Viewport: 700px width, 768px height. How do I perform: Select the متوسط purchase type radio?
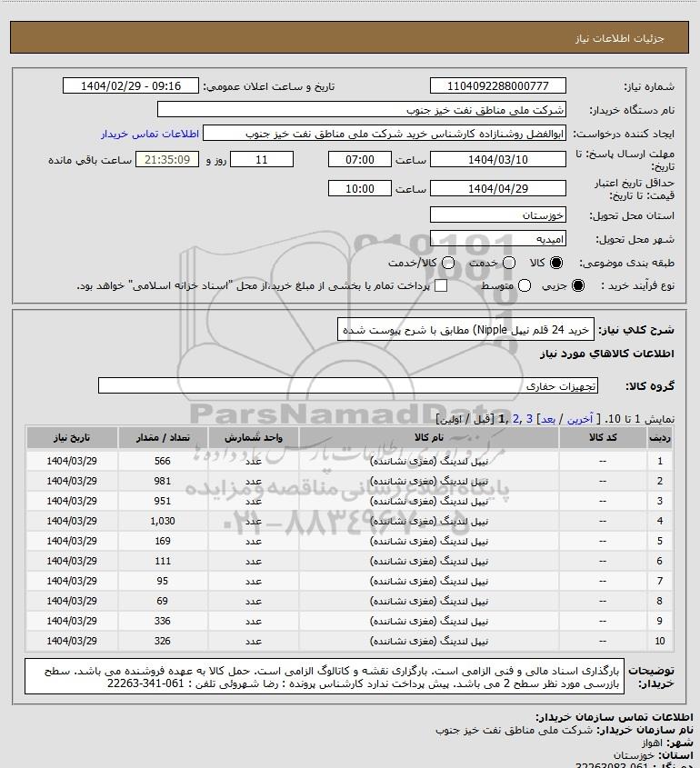525,285
